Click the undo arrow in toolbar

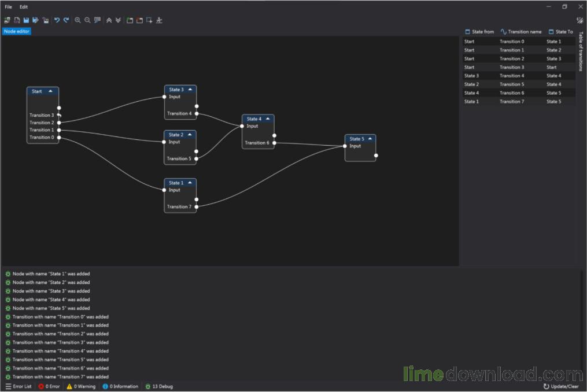click(x=57, y=20)
